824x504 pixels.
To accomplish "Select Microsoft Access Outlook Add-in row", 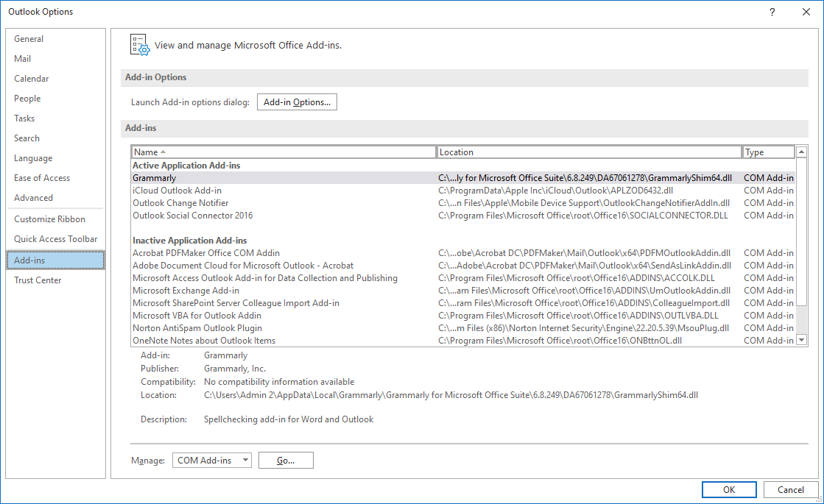I will pos(463,278).
